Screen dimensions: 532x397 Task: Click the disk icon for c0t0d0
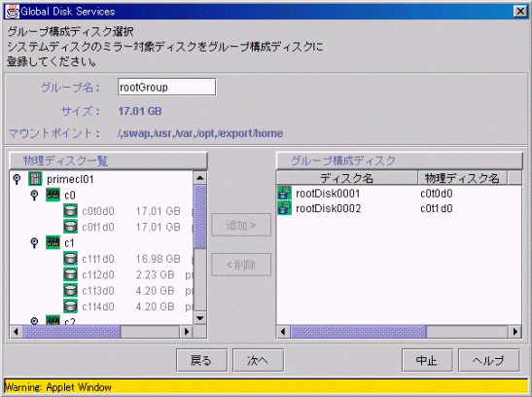(x=70, y=211)
